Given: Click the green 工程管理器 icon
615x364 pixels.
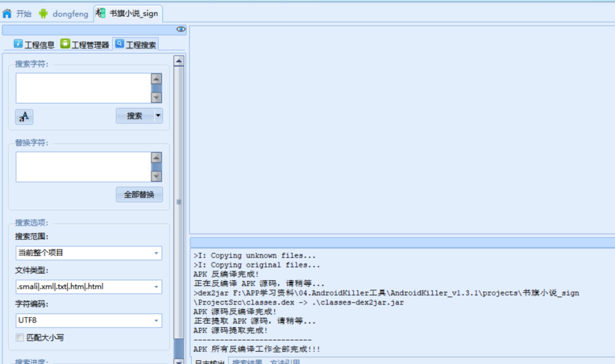Looking at the screenshot, I should [x=65, y=43].
